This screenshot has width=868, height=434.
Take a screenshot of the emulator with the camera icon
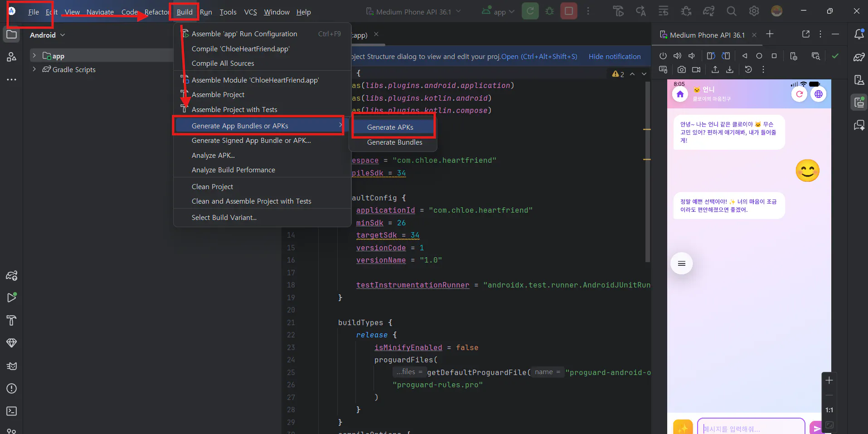(x=682, y=69)
